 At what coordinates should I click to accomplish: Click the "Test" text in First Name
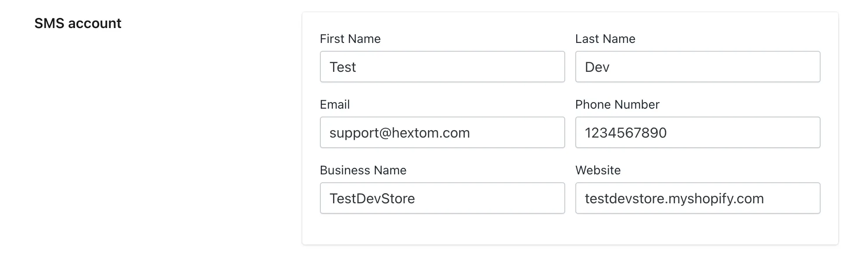(x=342, y=67)
